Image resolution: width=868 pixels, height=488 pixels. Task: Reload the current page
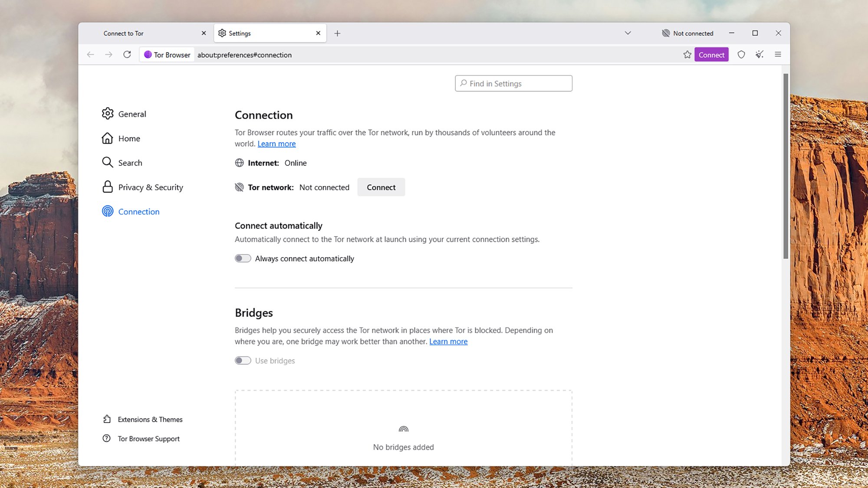click(127, 55)
